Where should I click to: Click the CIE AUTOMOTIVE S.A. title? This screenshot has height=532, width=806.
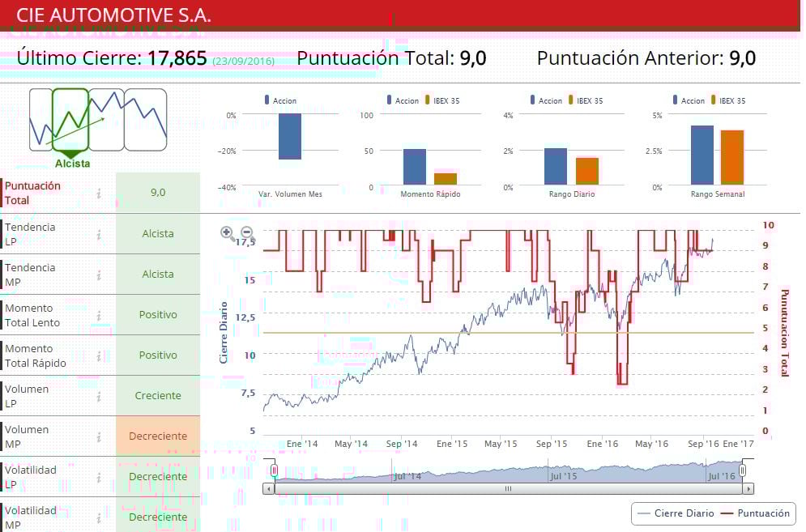click(113, 15)
